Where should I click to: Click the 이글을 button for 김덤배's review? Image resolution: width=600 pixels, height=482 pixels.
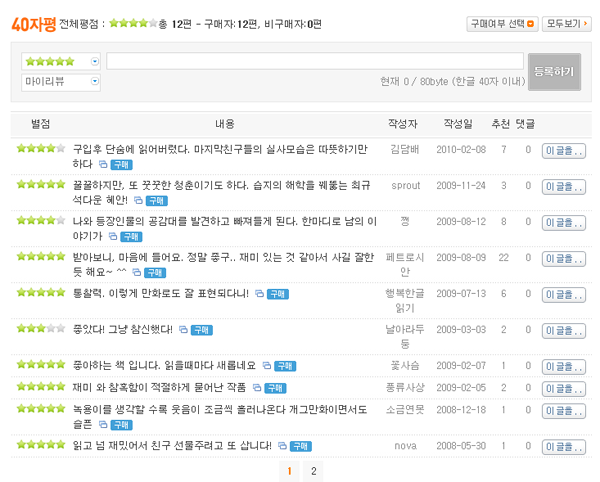click(x=564, y=151)
